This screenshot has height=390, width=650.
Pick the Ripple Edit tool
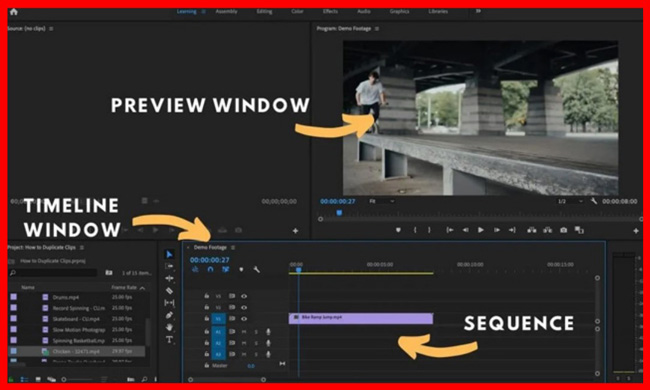(169, 278)
